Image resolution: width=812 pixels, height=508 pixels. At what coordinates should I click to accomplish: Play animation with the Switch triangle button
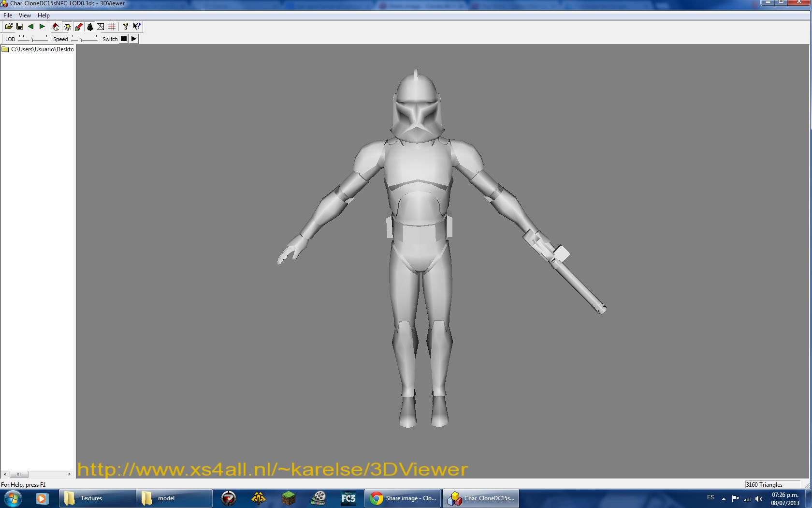[134, 39]
